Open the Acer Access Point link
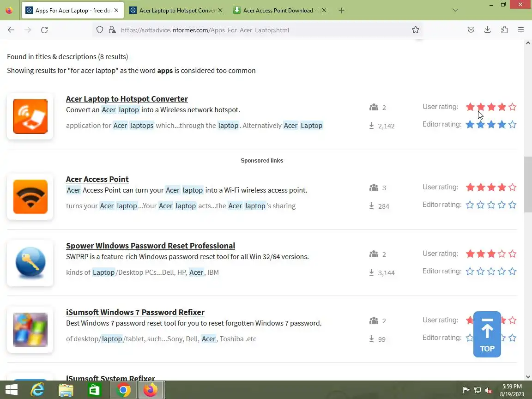 pyautogui.click(x=97, y=179)
